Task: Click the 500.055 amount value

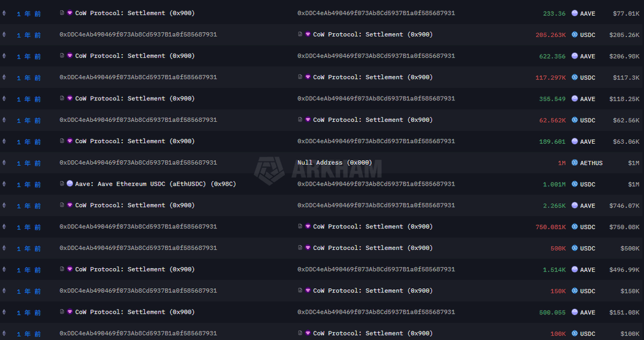Action: coord(553,313)
